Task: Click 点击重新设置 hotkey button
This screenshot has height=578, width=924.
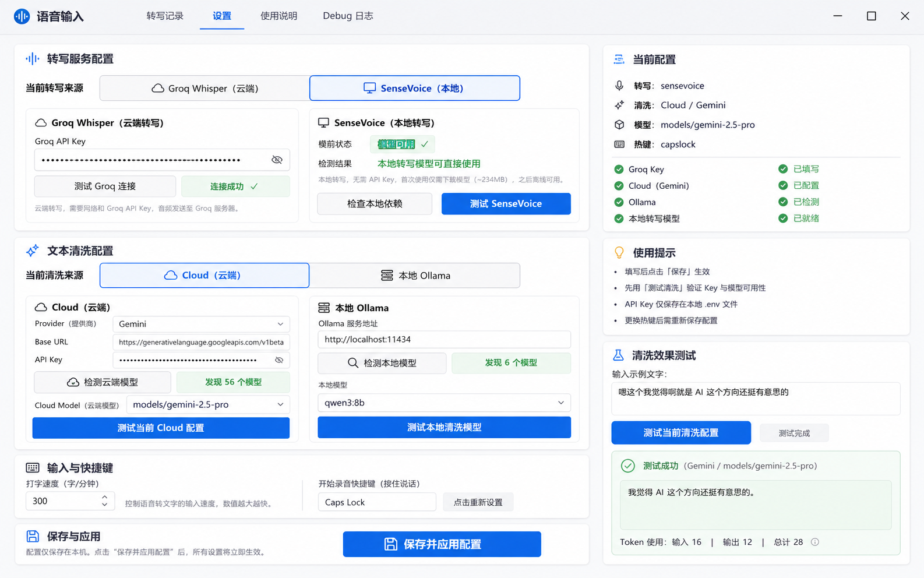Action: (x=478, y=502)
